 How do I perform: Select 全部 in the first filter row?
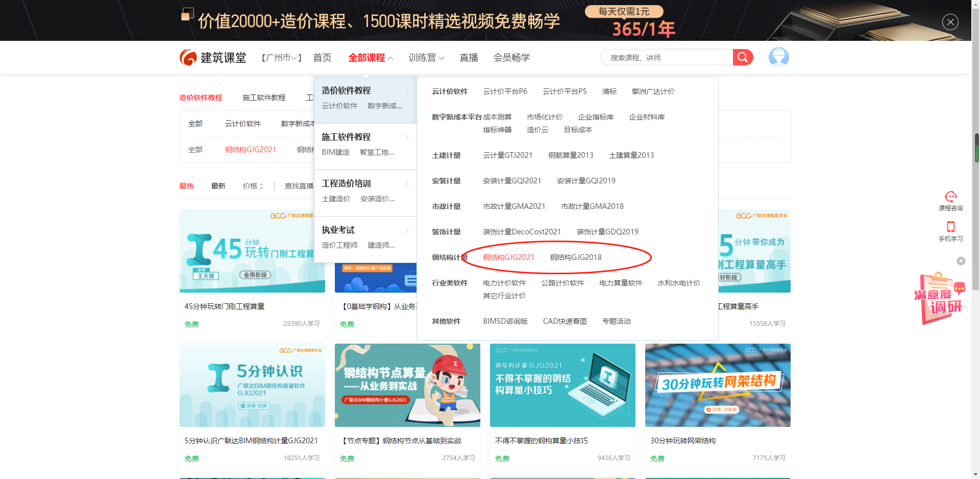coord(195,124)
